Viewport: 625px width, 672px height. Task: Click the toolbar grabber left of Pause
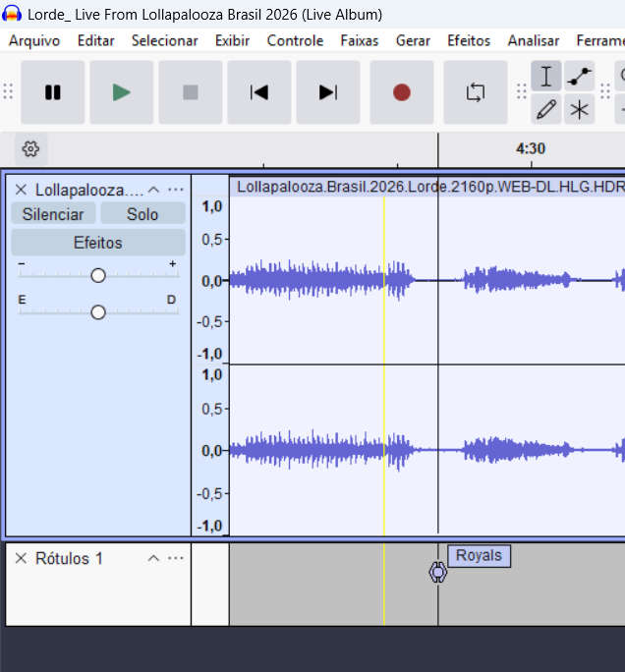coord(8,91)
